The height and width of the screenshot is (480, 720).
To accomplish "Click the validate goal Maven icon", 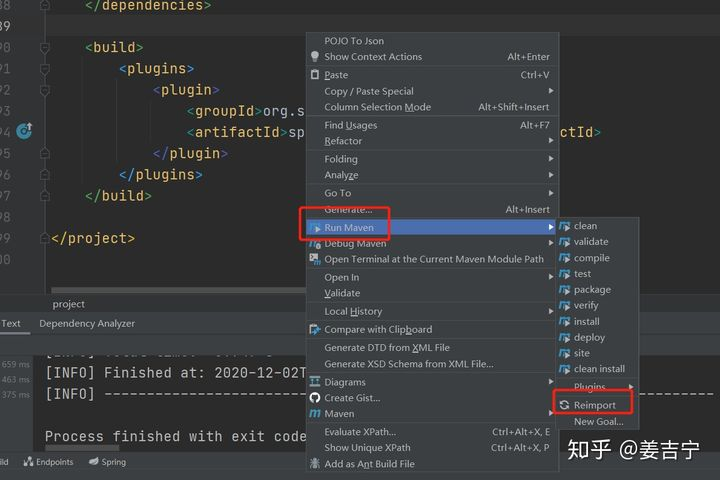I will pos(564,242).
